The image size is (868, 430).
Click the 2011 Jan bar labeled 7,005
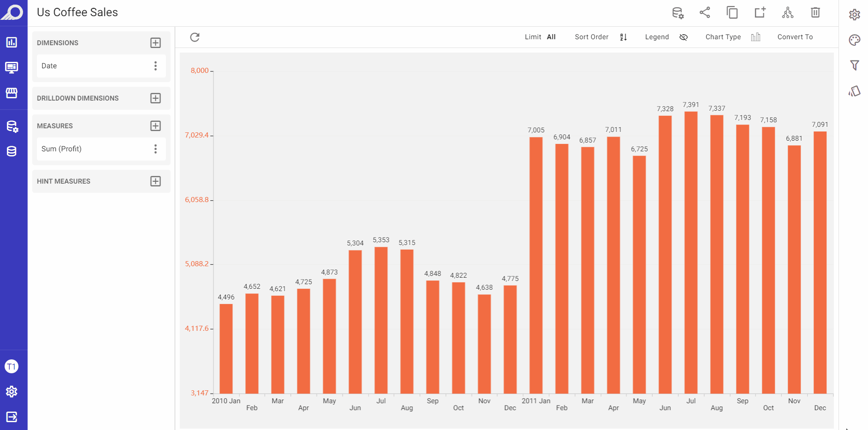pyautogui.click(x=536, y=265)
